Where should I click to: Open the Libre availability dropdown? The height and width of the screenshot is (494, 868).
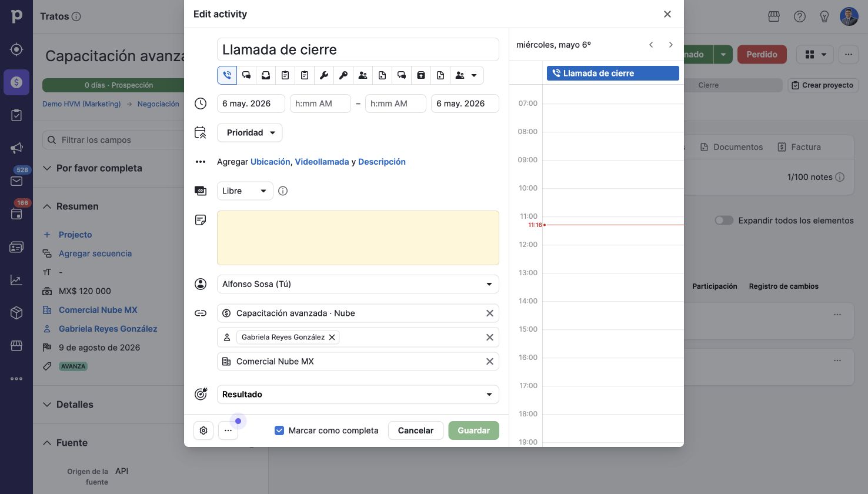pyautogui.click(x=245, y=191)
